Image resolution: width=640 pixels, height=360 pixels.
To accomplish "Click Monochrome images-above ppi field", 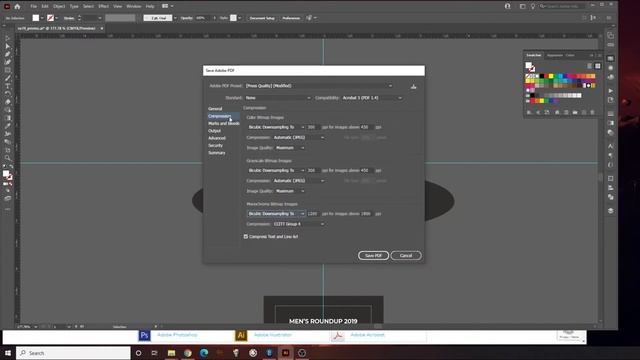I will click(x=366, y=214).
